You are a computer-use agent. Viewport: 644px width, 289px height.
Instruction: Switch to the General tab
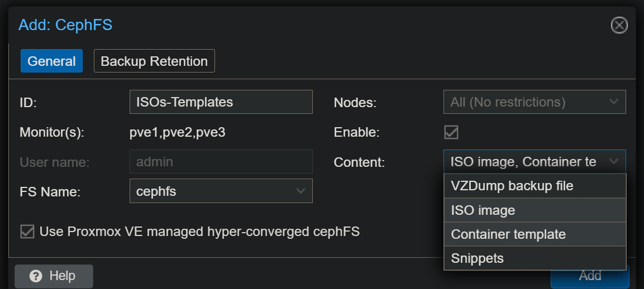coord(51,61)
